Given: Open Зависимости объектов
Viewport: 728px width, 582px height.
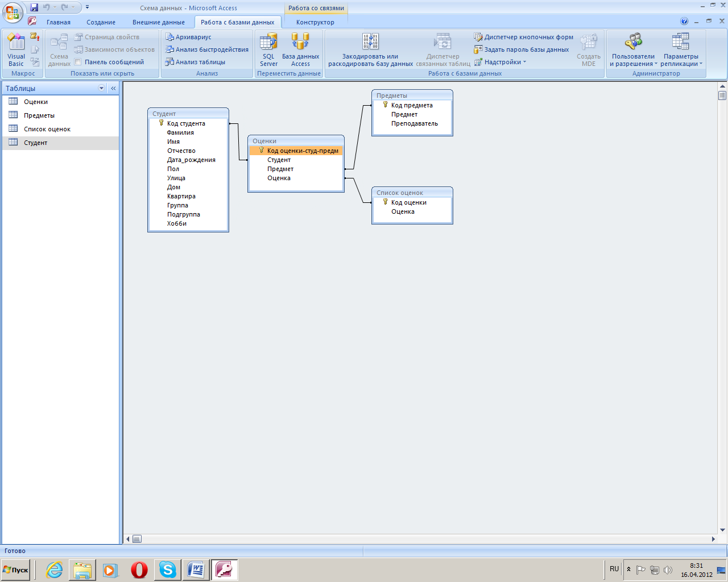Looking at the screenshot, I should 114,49.
